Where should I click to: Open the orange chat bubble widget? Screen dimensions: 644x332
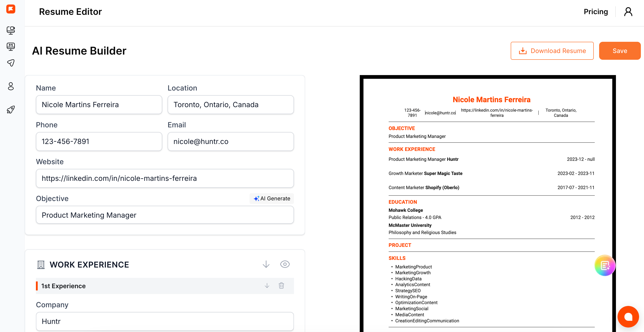click(628, 317)
